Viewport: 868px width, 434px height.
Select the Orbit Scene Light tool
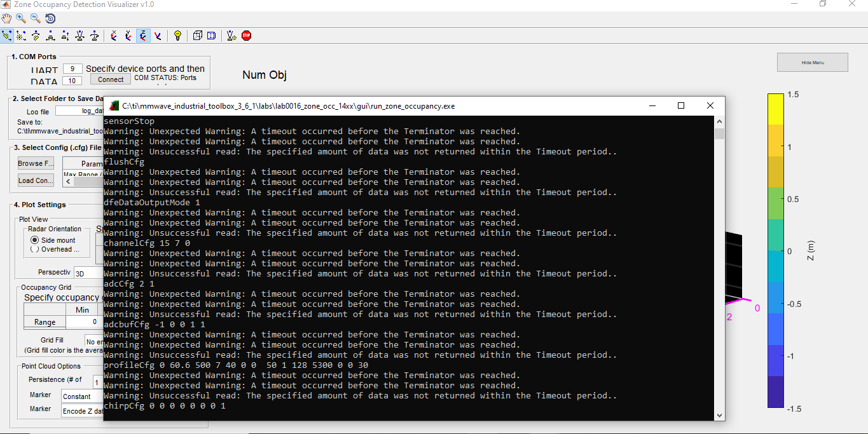(21, 36)
